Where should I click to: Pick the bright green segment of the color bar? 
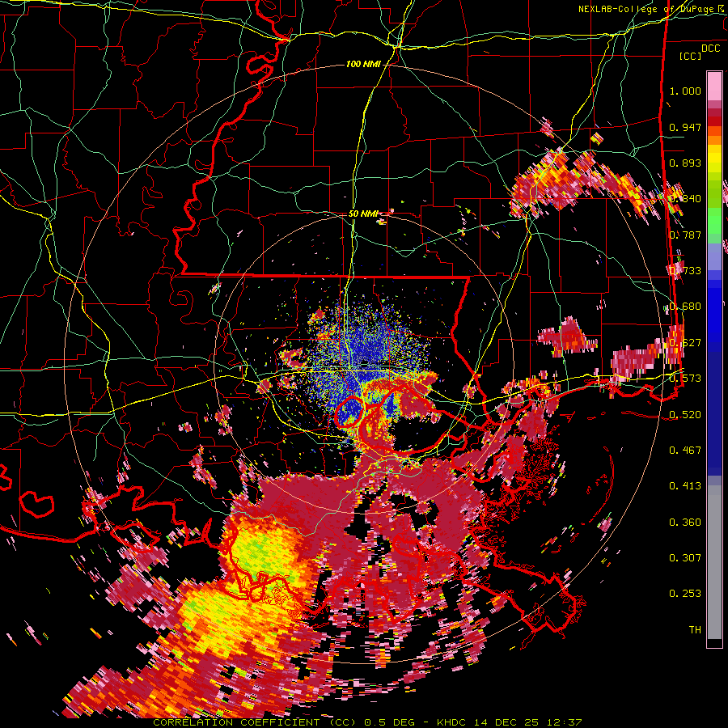[714, 221]
